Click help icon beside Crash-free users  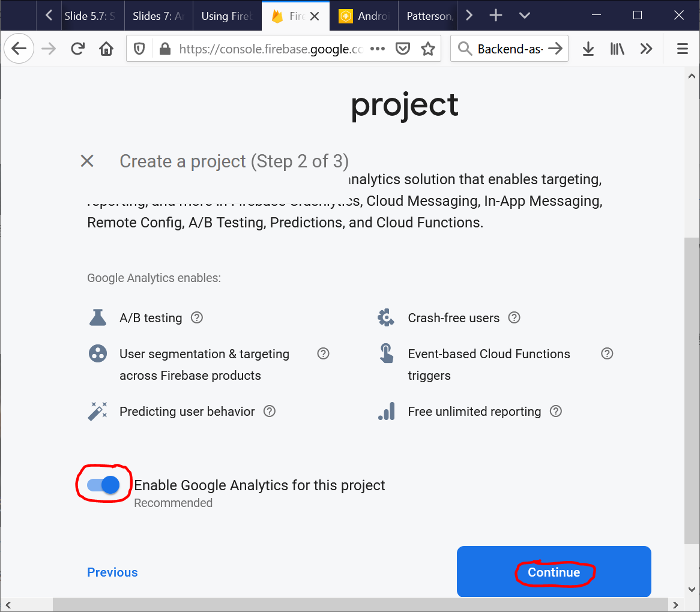click(514, 317)
